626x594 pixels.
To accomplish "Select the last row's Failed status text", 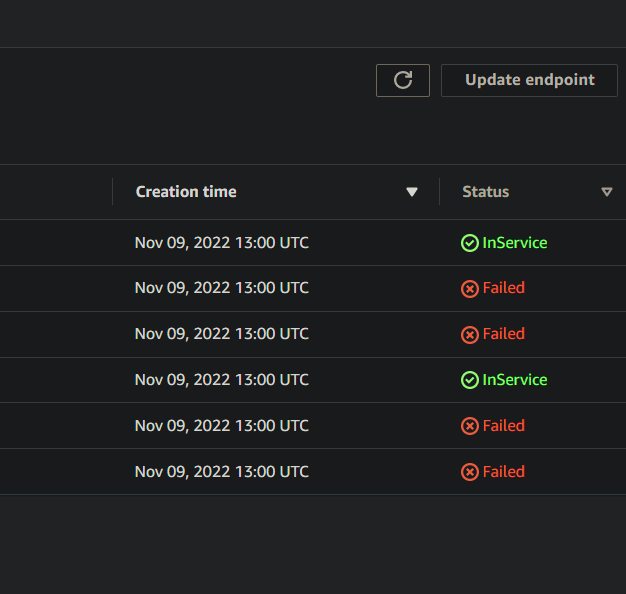I will click(504, 472).
